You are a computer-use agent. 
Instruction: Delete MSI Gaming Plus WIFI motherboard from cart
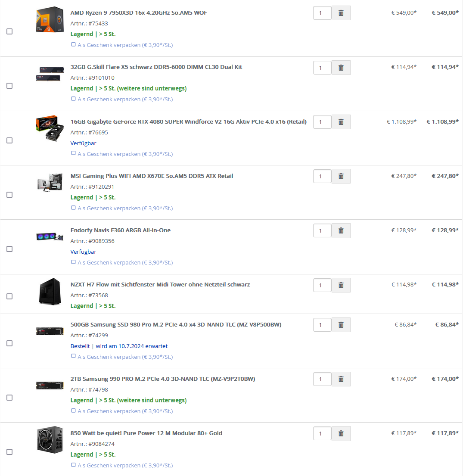click(341, 176)
